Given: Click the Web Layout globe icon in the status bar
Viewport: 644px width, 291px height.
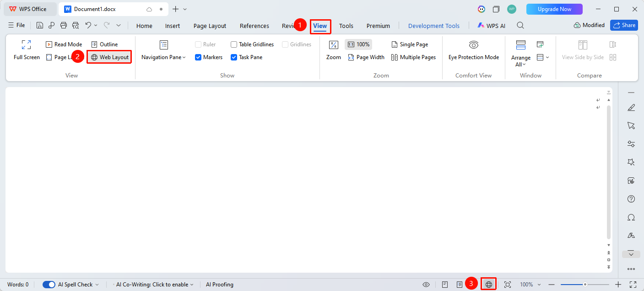Looking at the screenshot, I should 489,285.
